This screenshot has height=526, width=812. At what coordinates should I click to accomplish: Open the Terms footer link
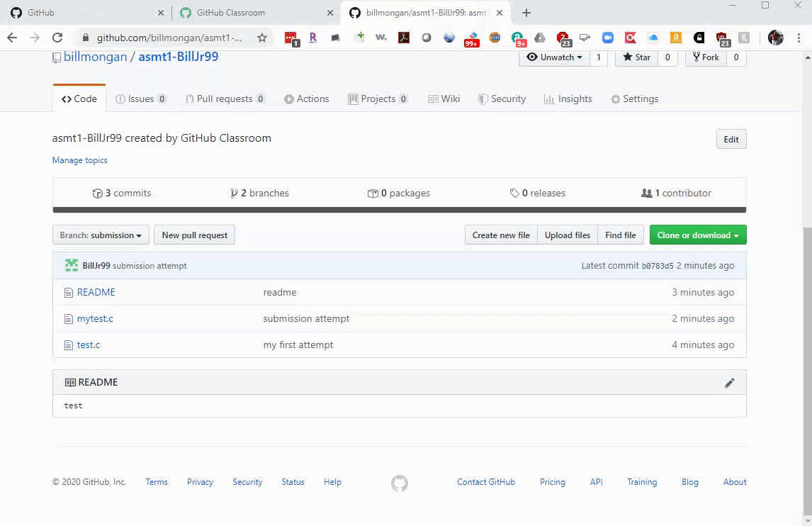157,482
